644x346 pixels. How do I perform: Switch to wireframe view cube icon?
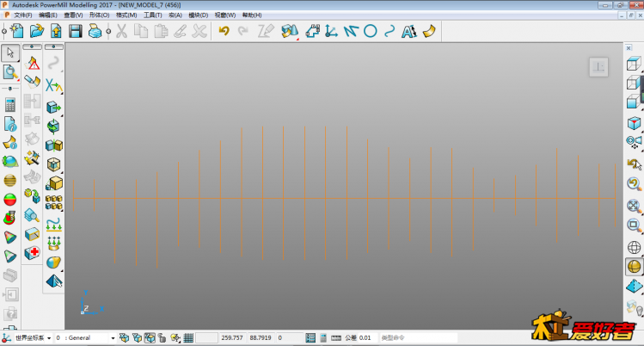pos(634,64)
